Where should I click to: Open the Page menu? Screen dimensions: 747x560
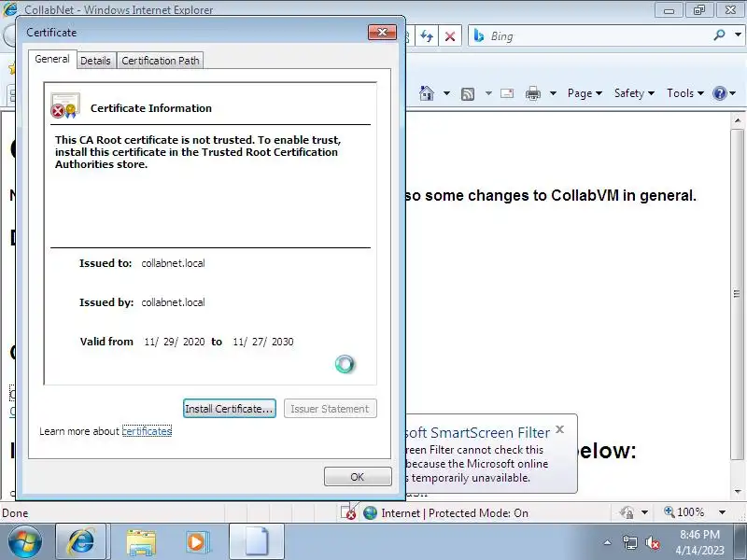click(x=585, y=93)
